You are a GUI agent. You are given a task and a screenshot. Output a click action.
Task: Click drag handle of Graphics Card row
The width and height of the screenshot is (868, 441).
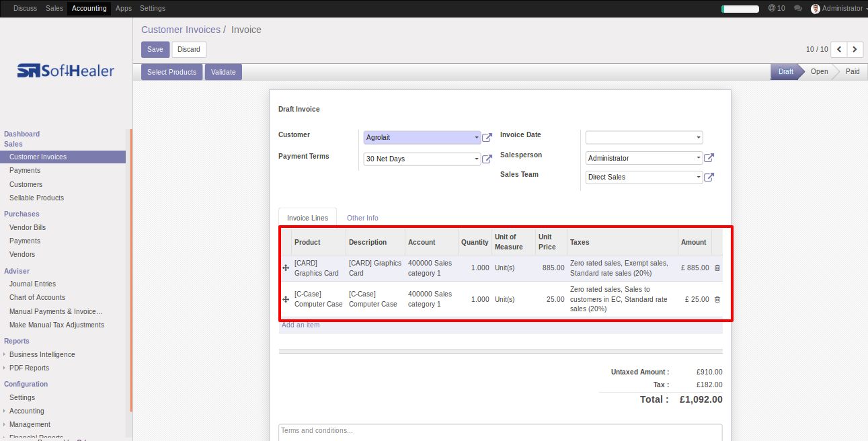[x=286, y=268]
